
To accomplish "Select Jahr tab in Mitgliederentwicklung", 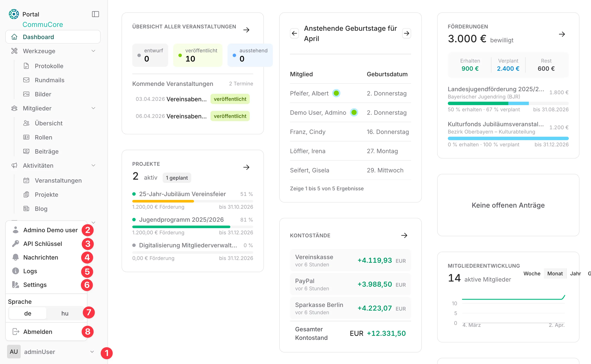I will (575, 273).
